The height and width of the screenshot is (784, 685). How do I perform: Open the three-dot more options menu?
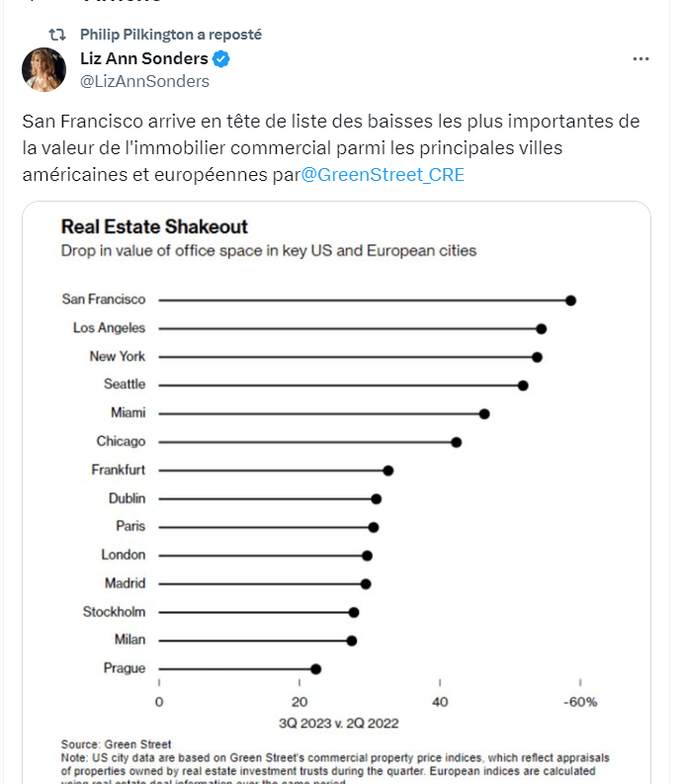click(x=641, y=59)
